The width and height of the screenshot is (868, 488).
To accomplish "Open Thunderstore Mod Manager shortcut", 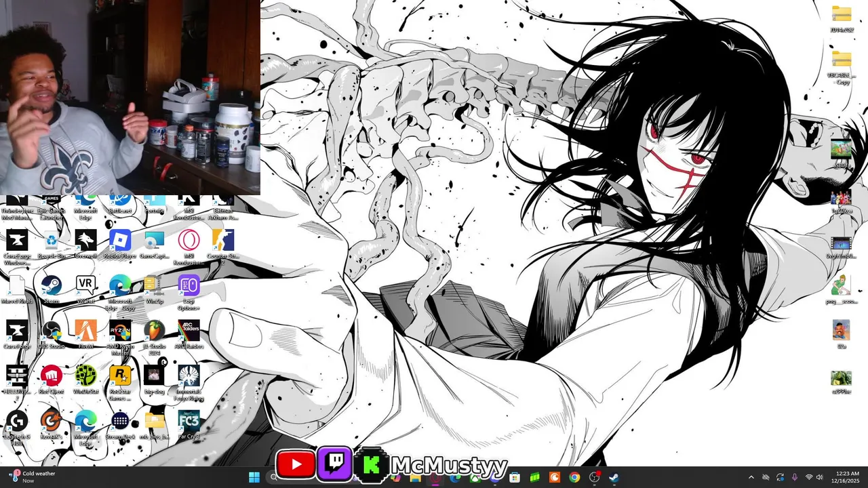I will (x=17, y=207).
